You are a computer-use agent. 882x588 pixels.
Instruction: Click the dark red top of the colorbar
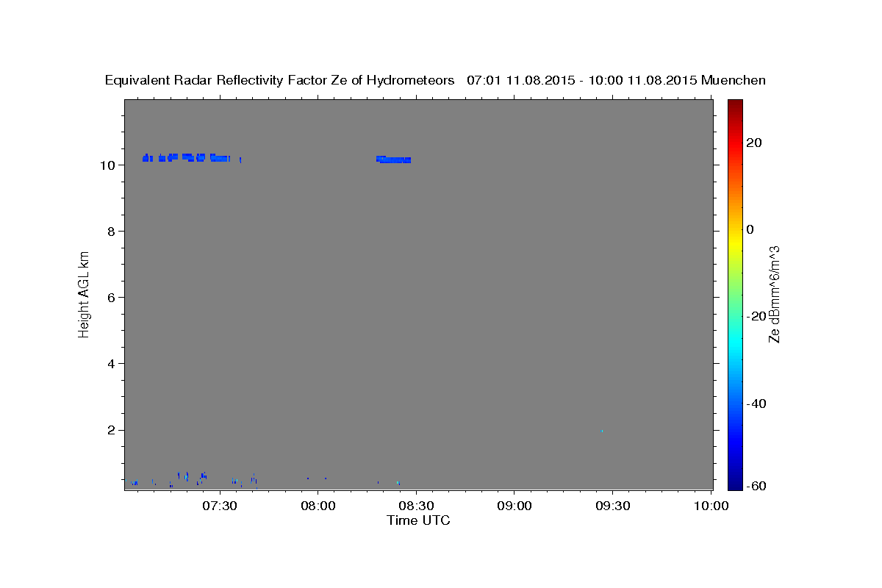click(735, 107)
